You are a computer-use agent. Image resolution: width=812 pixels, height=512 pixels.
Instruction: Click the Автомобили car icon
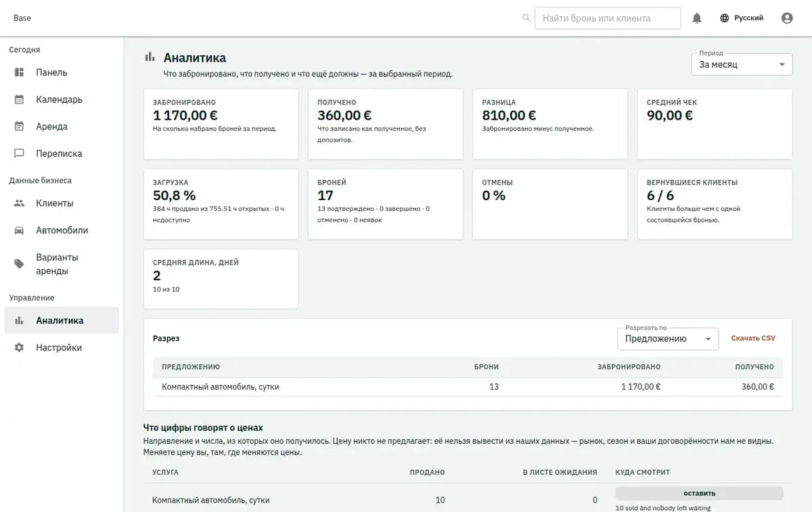pyautogui.click(x=19, y=230)
